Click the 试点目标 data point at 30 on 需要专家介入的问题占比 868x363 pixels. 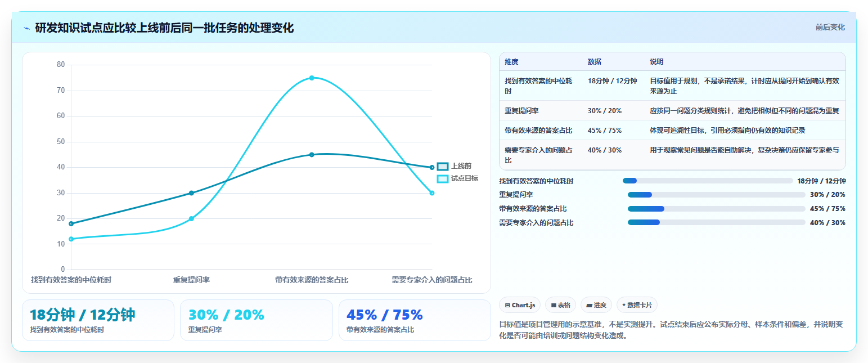click(x=432, y=193)
